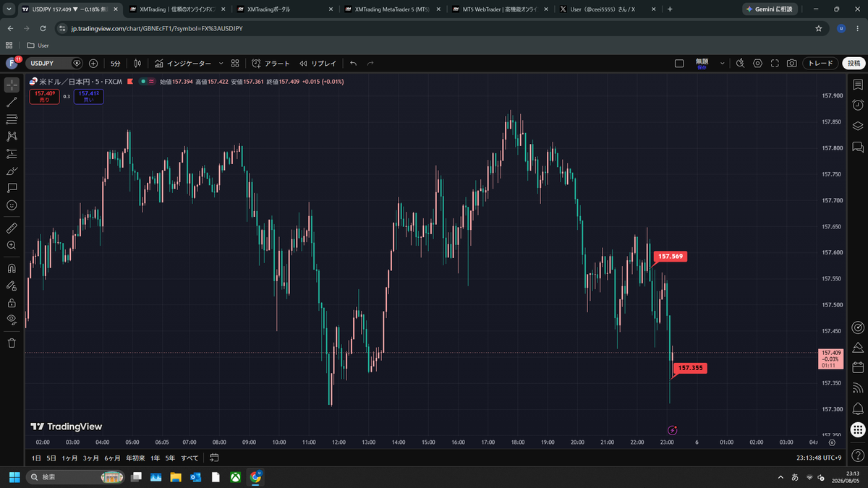The width and height of the screenshot is (868, 488).
Task: Open the candlestick chart type menu
Action: [x=137, y=64]
